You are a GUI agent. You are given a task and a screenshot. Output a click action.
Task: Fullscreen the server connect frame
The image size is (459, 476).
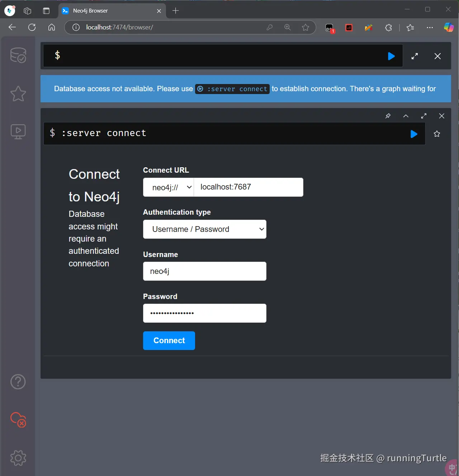[424, 116]
